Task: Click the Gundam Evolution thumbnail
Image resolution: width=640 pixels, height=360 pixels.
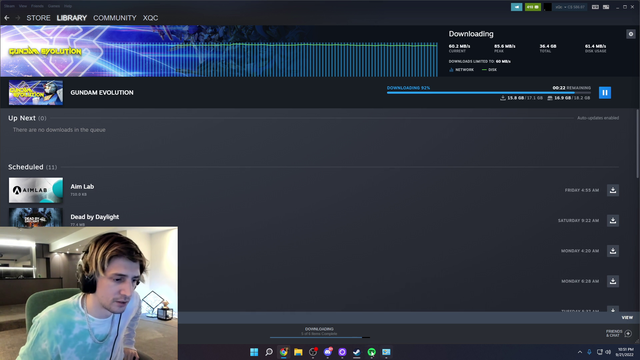Action: [x=36, y=93]
